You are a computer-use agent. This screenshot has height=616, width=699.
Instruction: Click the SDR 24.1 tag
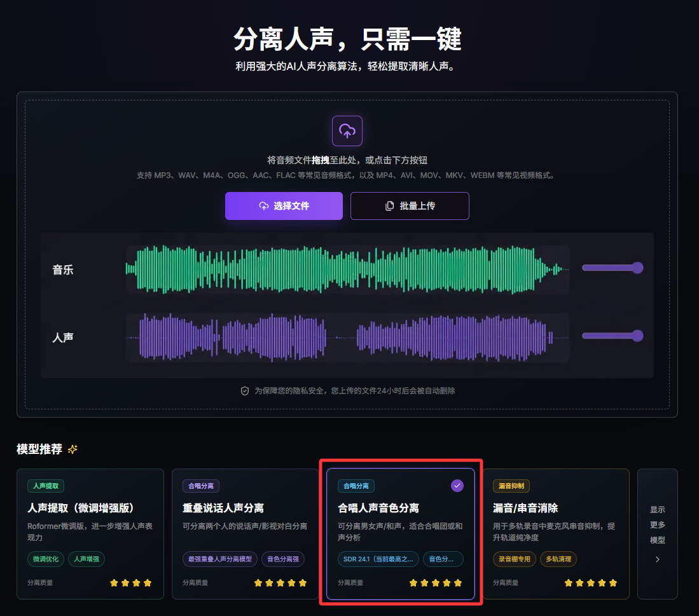coord(378,559)
